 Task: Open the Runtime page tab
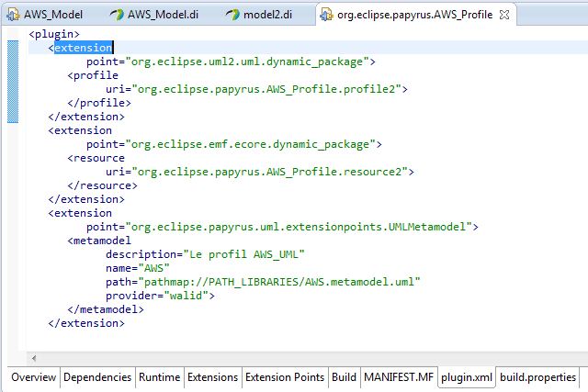point(159,377)
